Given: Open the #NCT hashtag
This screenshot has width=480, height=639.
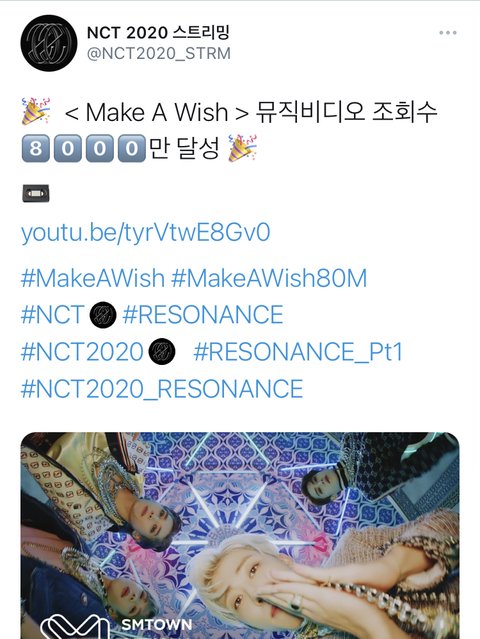Looking at the screenshot, I should pos(53,315).
